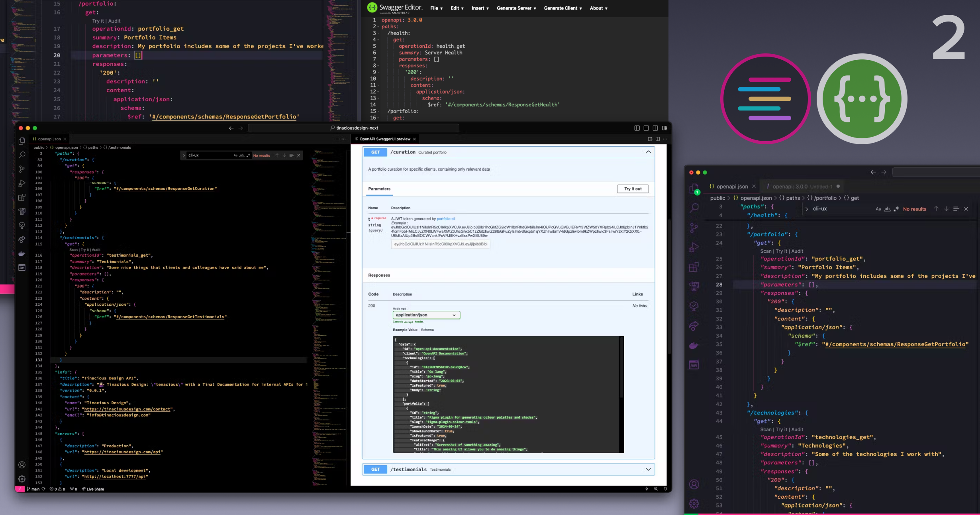Open /API view in right VS Code window
The height and width of the screenshot is (515, 980).
694,365
